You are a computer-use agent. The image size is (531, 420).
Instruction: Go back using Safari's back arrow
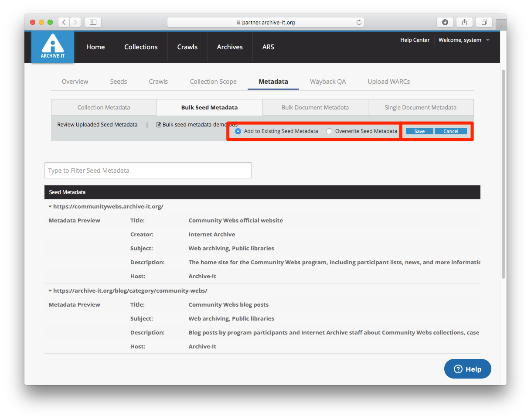click(x=64, y=22)
